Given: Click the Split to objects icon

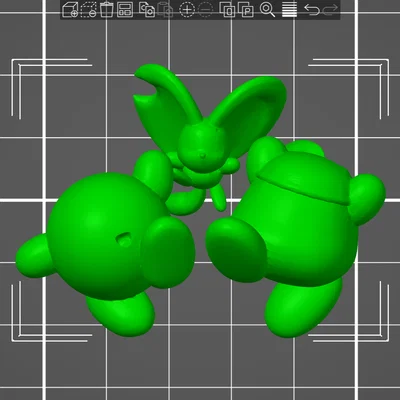Looking at the screenshot, I should [x=227, y=10].
